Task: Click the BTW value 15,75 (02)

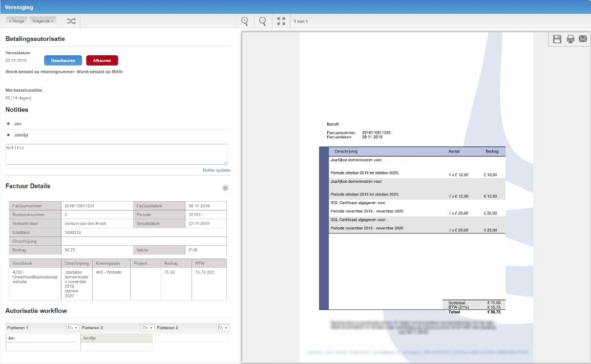Action: (209, 284)
